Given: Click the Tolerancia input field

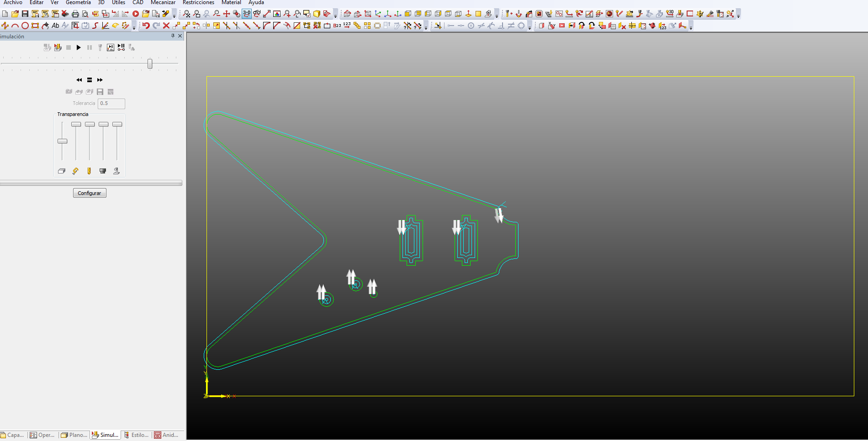Looking at the screenshot, I should click(111, 104).
